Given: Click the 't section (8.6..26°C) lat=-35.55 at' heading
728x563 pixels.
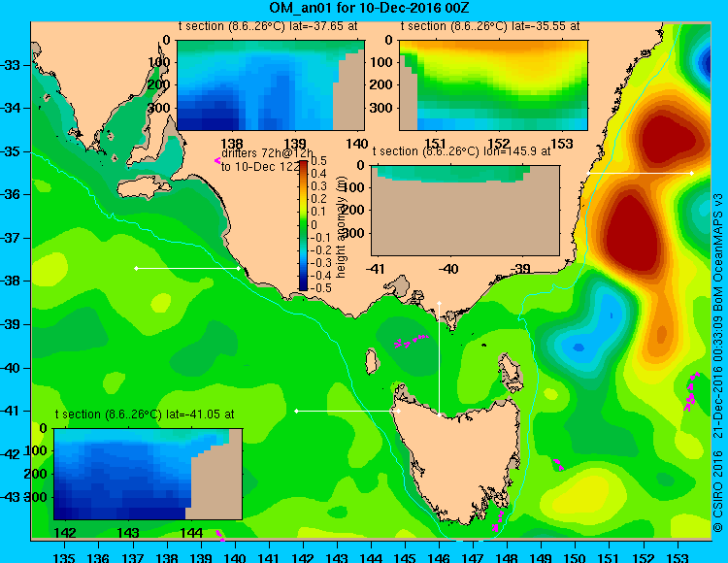Looking at the screenshot, I should 490,26.
